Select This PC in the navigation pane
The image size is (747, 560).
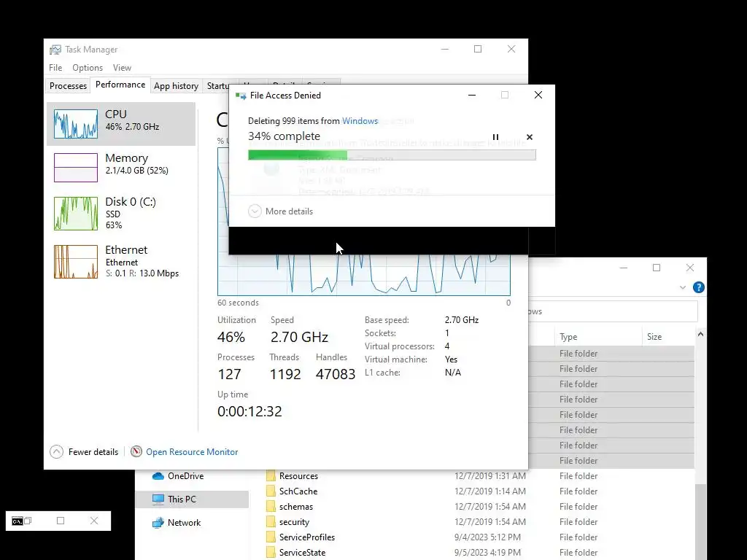point(192,499)
